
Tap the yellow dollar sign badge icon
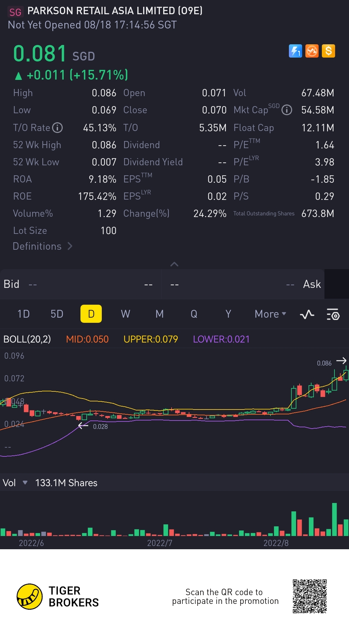coord(328,51)
